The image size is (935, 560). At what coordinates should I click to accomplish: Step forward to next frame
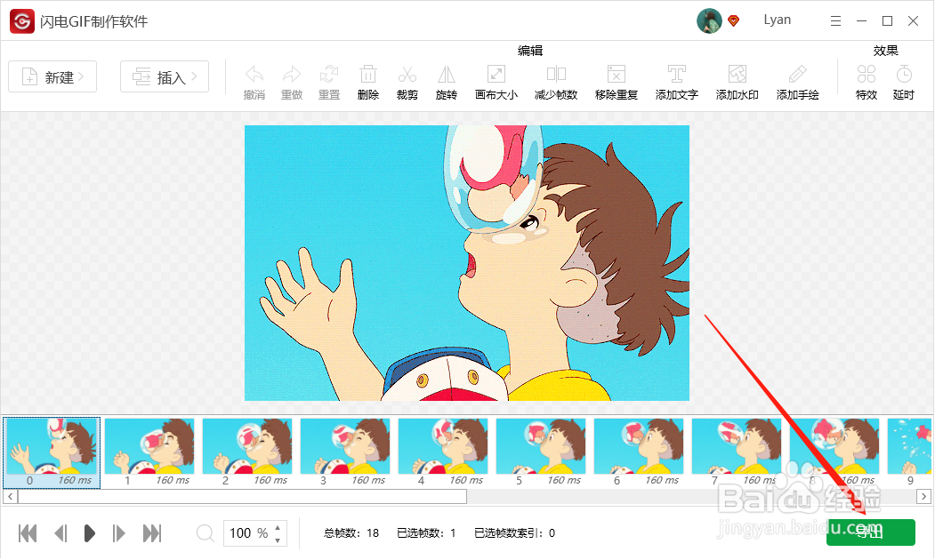[118, 533]
